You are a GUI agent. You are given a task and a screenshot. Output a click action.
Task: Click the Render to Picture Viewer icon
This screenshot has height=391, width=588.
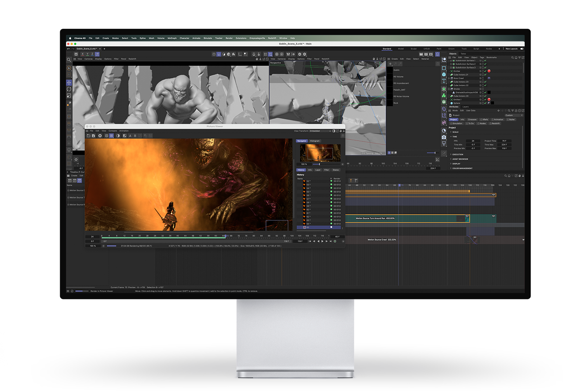[x=426, y=54]
